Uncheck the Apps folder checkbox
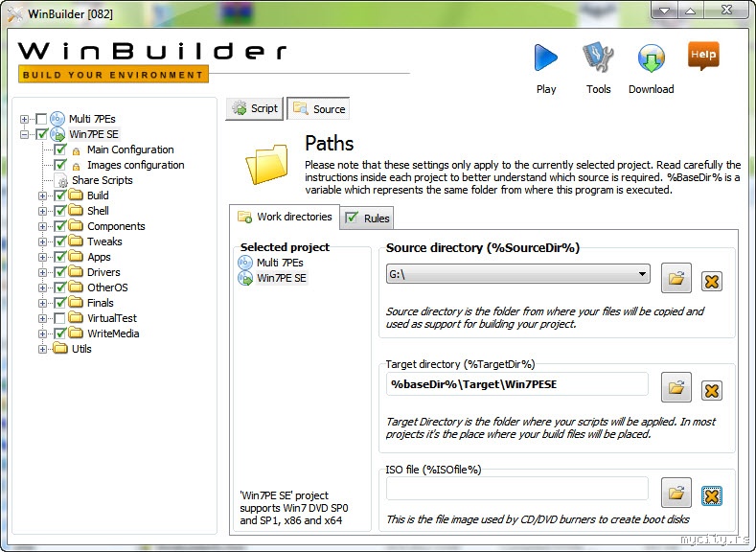The height and width of the screenshot is (552, 756). [59, 257]
